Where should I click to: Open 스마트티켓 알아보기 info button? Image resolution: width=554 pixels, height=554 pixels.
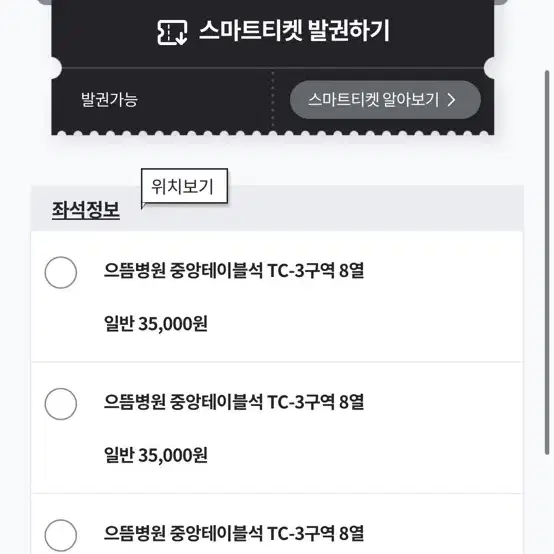tap(385, 100)
